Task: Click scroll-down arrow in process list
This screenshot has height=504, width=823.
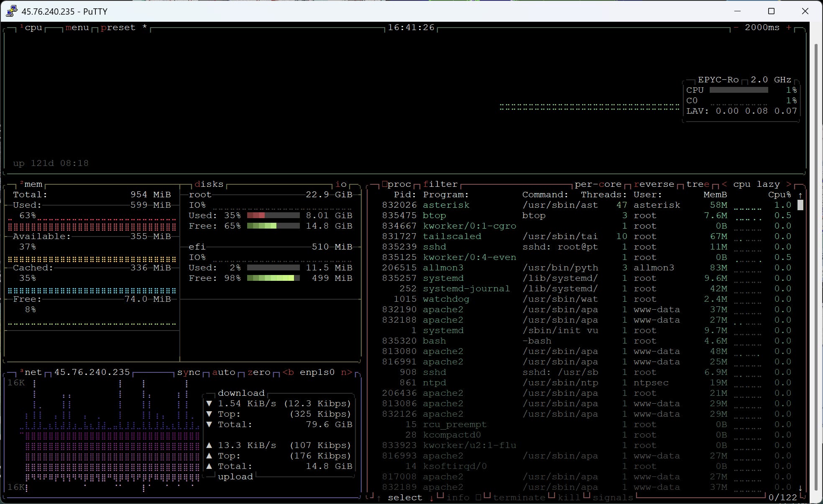Action: [x=800, y=488]
